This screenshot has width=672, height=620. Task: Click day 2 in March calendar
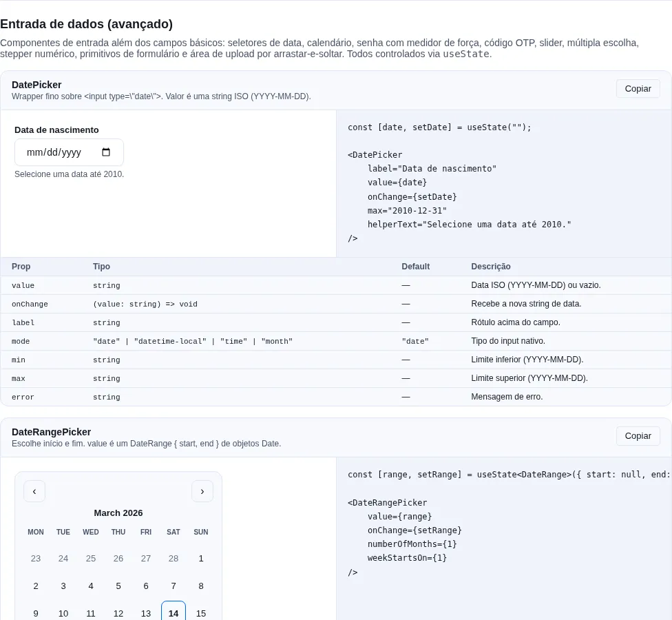[x=36, y=586]
